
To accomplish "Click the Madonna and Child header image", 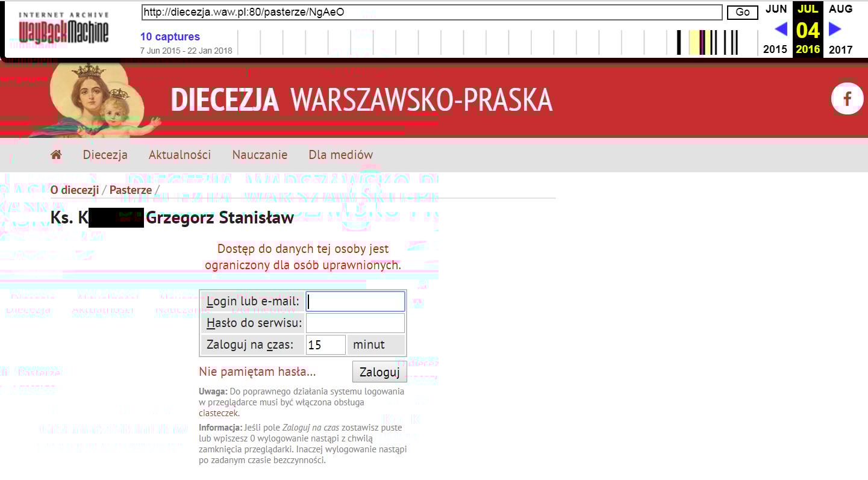I will (x=99, y=99).
